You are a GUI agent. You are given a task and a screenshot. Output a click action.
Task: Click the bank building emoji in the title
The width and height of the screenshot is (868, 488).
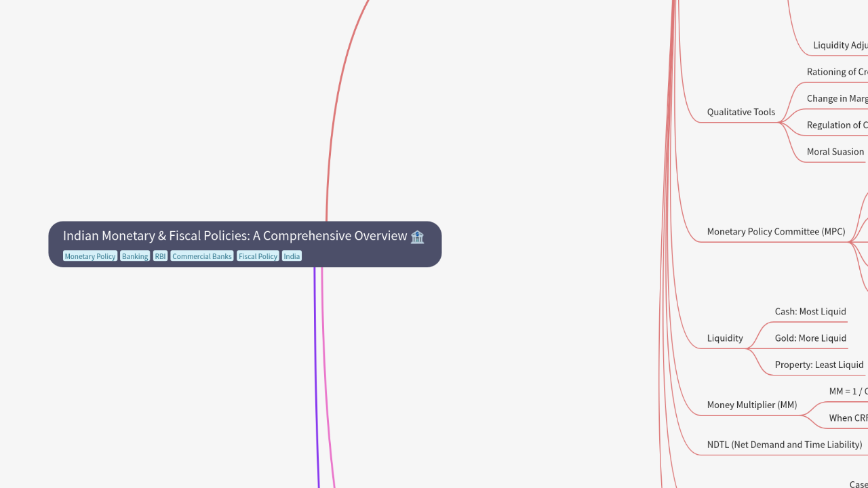coord(417,237)
